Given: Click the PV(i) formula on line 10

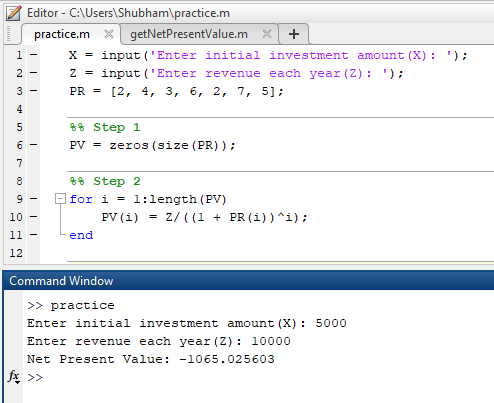Looking at the screenshot, I should tap(204, 217).
